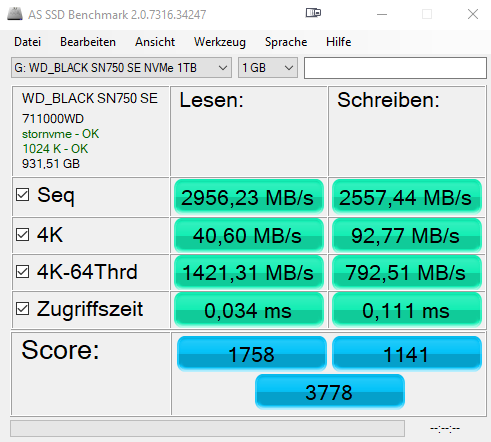Click the 931,51 GB capacity text

coord(51,164)
